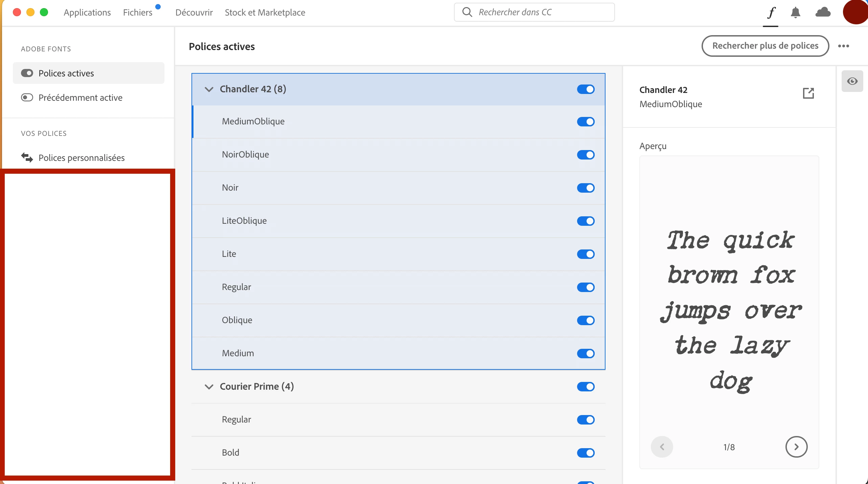Image resolution: width=868 pixels, height=484 pixels.
Task: Open the fonts icon in top bar
Action: click(771, 13)
